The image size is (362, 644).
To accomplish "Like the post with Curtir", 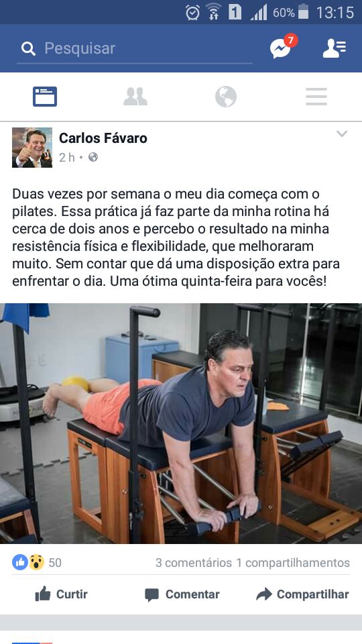I will (61, 594).
